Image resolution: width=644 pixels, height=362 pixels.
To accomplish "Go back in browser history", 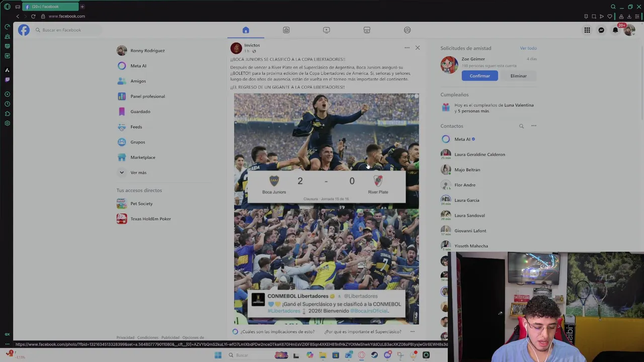I will point(18,16).
